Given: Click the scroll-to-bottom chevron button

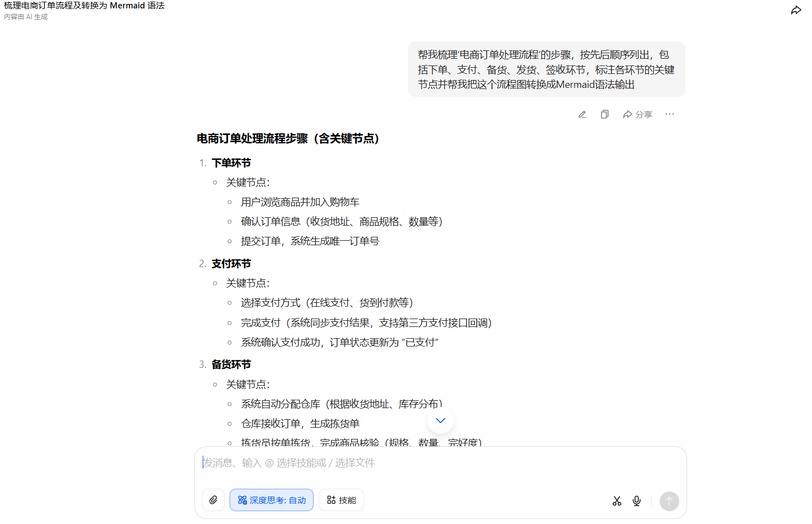Looking at the screenshot, I should (x=440, y=420).
